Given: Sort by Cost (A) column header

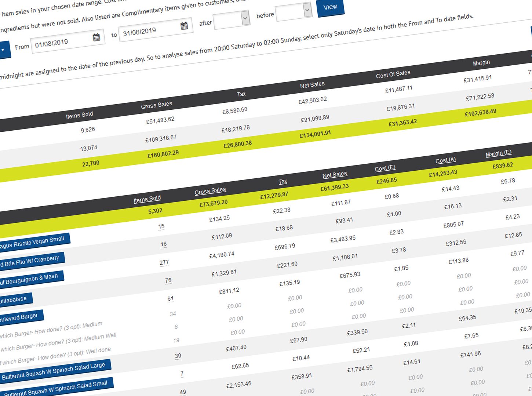Looking at the screenshot, I should [x=445, y=160].
